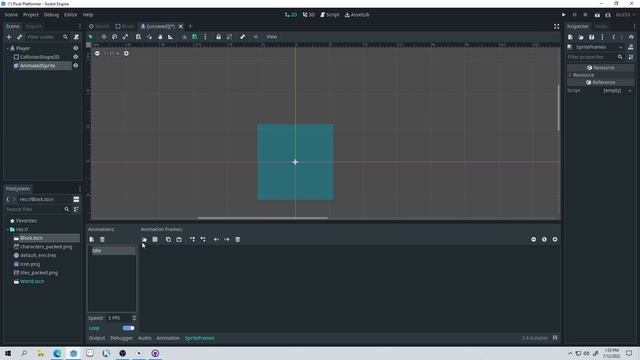Toggle FileSystem split view mode
The height and width of the screenshot is (360, 640).
point(76,199)
